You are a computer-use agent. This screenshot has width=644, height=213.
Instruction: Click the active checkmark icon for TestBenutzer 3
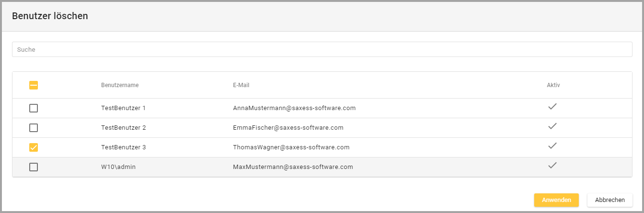(552, 146)
